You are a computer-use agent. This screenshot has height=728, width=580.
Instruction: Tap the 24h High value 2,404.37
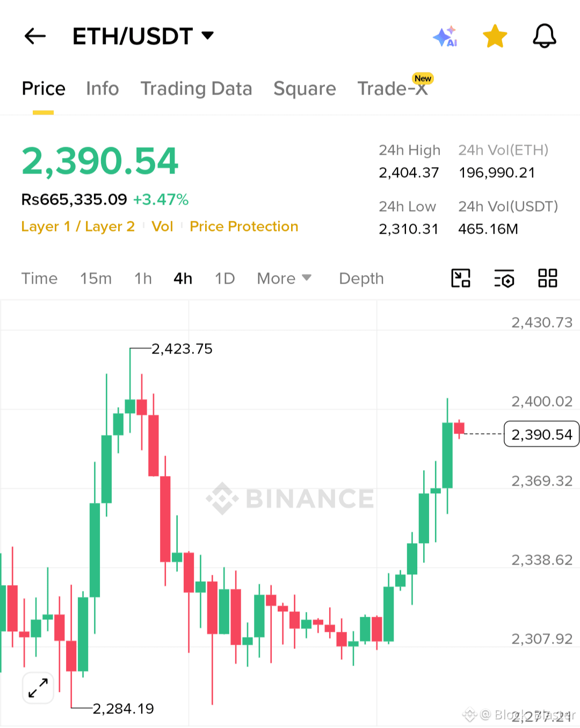pos(409,172)
